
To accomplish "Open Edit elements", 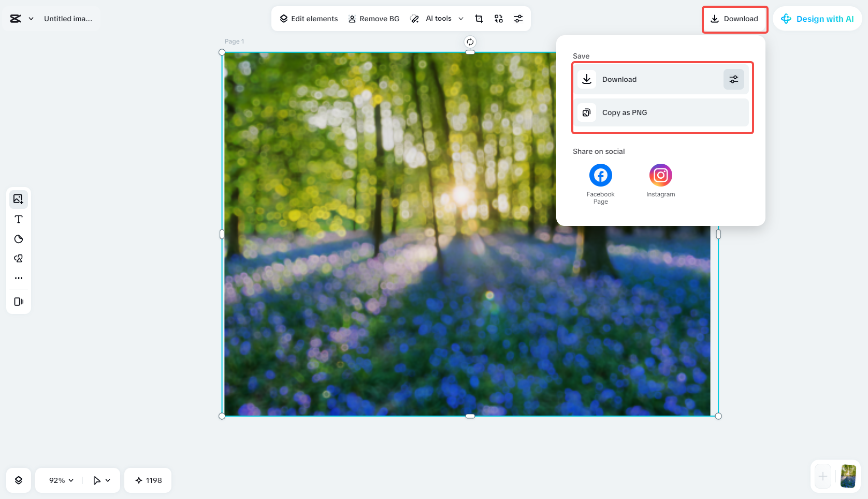I will (309, 19).
